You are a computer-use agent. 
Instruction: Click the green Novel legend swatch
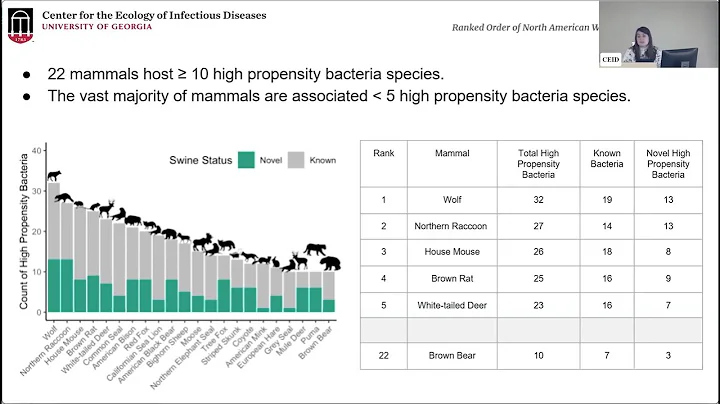[x=247, y=160]
